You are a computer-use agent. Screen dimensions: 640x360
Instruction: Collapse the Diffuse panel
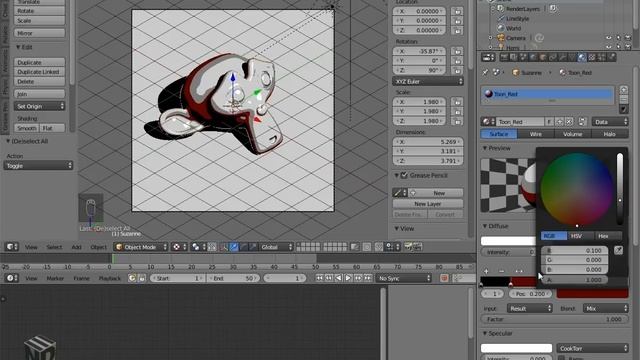point(485,226)
